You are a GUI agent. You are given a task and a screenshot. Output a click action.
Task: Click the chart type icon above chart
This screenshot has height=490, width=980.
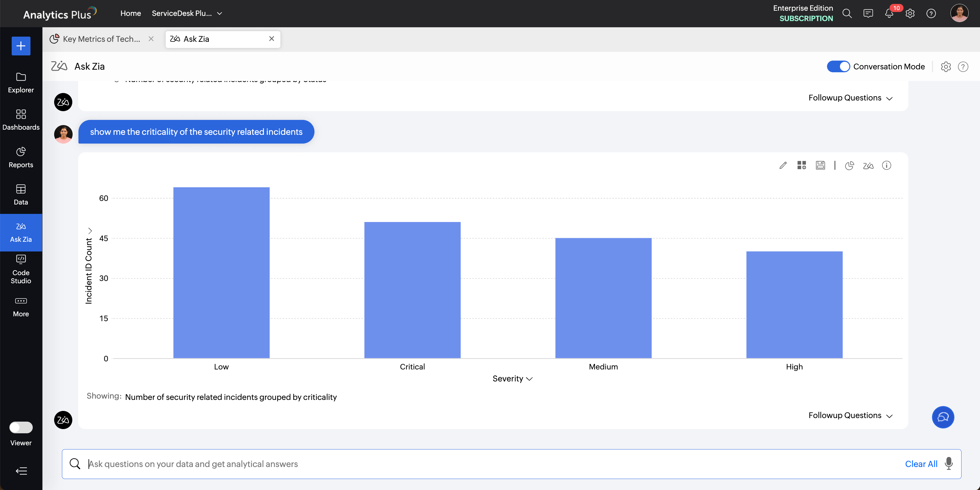849,166
